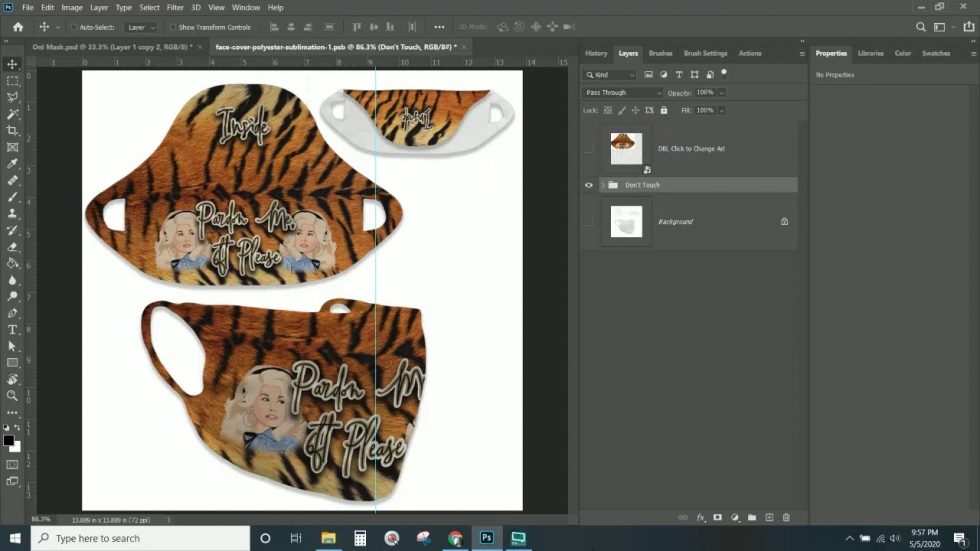
Task: Click the Windows search box
Action: 140,538
